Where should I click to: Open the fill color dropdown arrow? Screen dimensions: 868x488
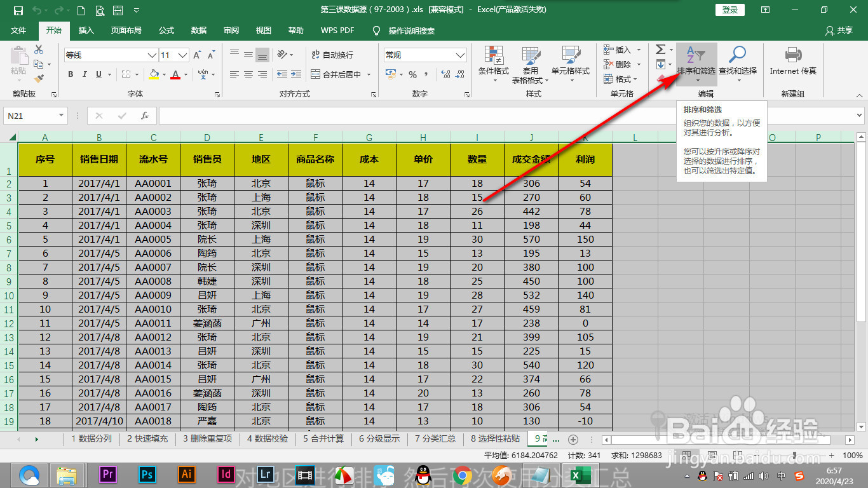165,74
